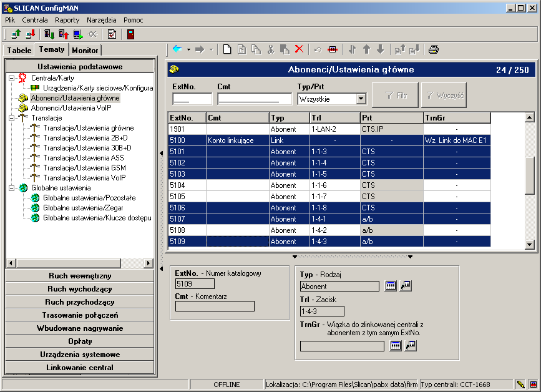This screenshot has height=392, width=541.
Task: Collapse left panel with splitter arrow
Action: coord(161,153)
